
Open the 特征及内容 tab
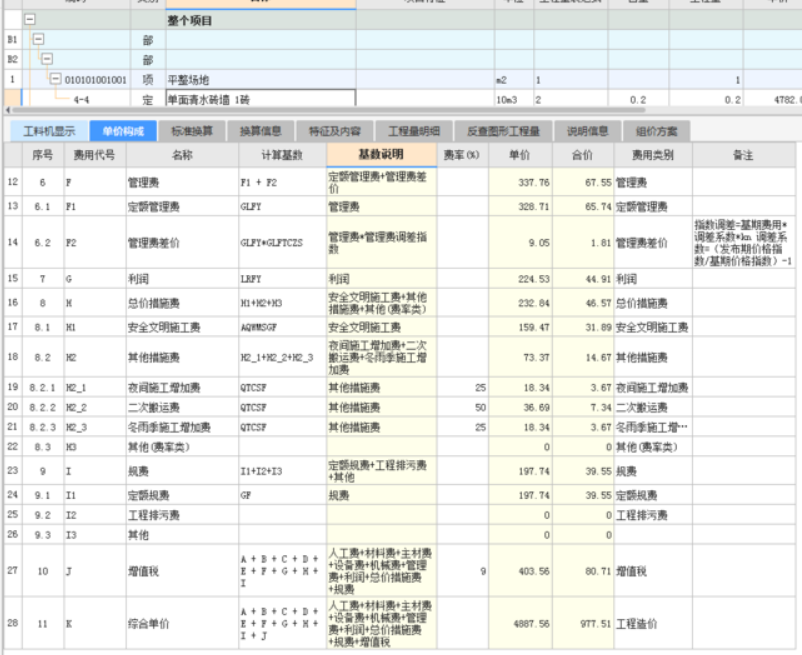pyautogui.click(x=334, y=131)
